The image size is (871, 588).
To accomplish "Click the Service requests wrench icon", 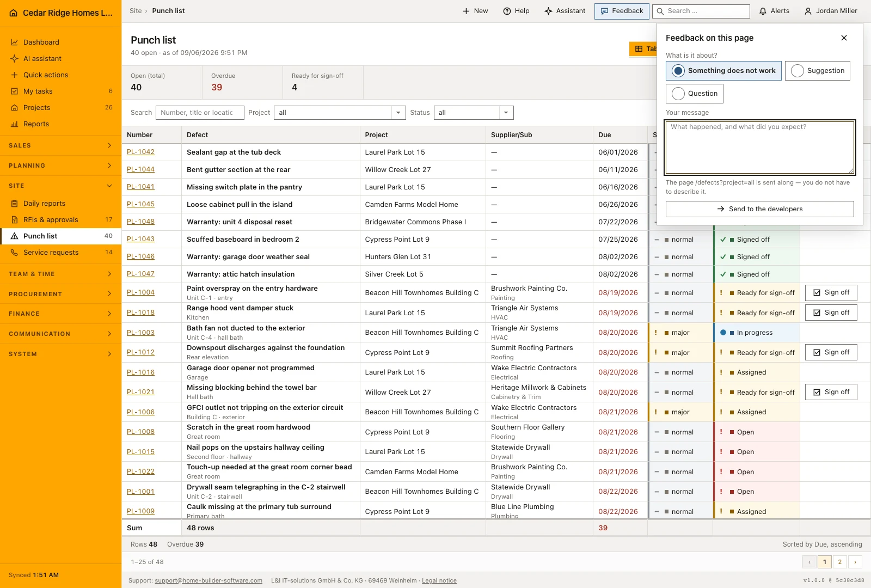I will 15,253.
